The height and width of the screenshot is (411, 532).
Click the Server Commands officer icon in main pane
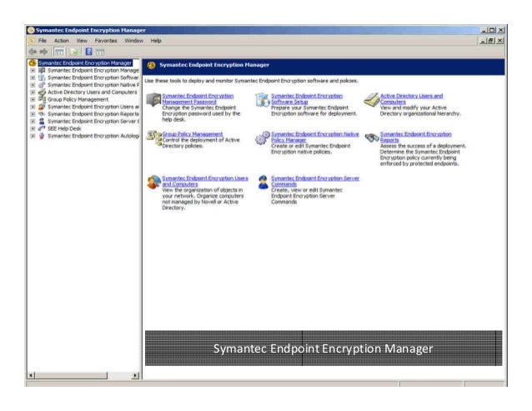(x=263, y=182)
